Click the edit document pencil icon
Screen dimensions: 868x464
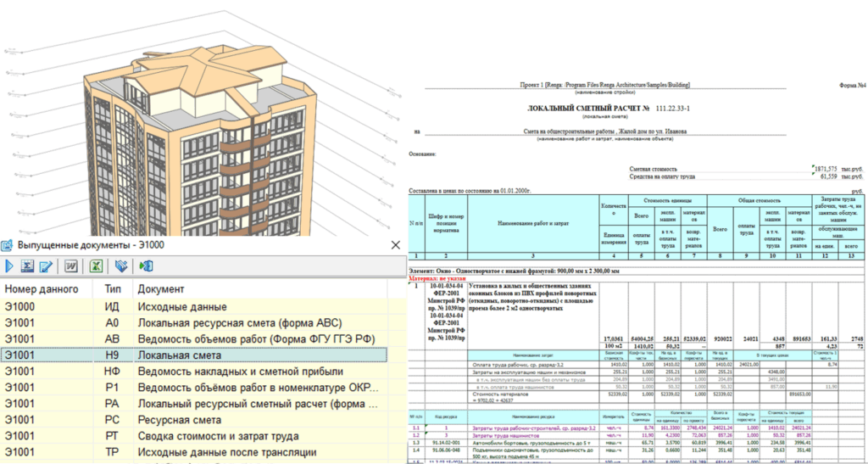pos(46,266)
